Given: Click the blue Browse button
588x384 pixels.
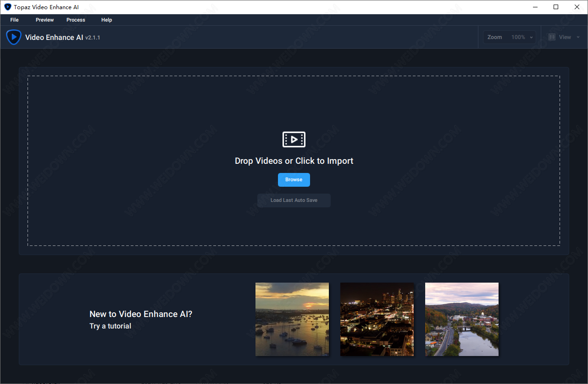Looking at the screenshot, I should click(x=294, y=180).
